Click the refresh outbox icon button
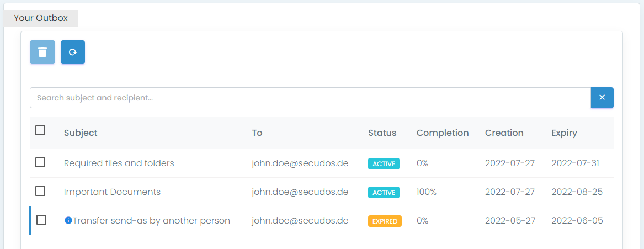 (73, 52)
